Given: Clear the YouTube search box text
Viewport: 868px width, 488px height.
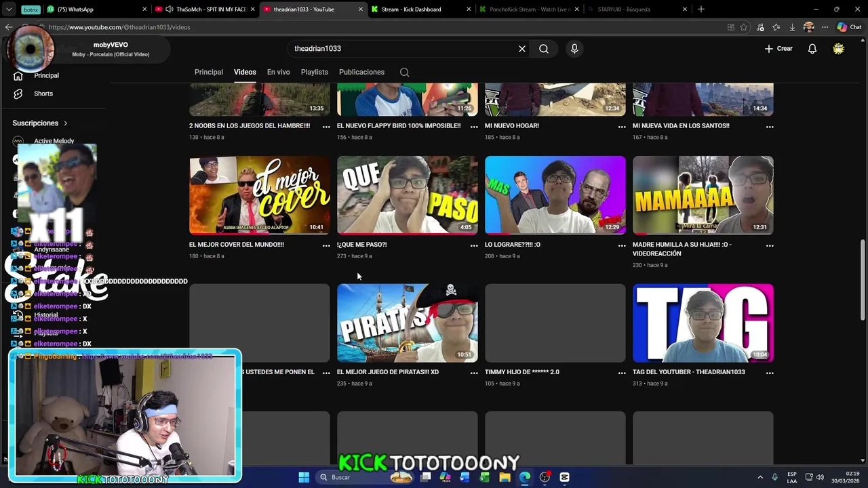Looking at the screenshot, I should click(522, 49).
